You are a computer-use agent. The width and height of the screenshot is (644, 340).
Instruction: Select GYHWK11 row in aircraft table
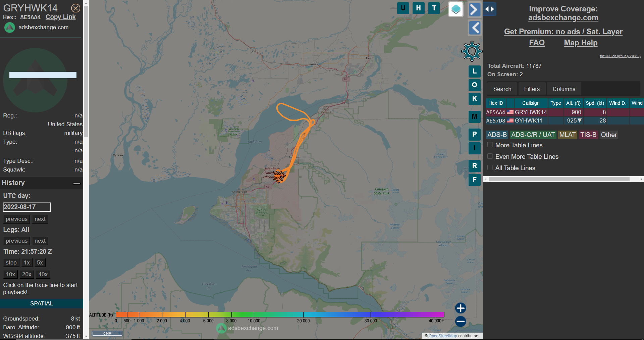tap(565, 120)
